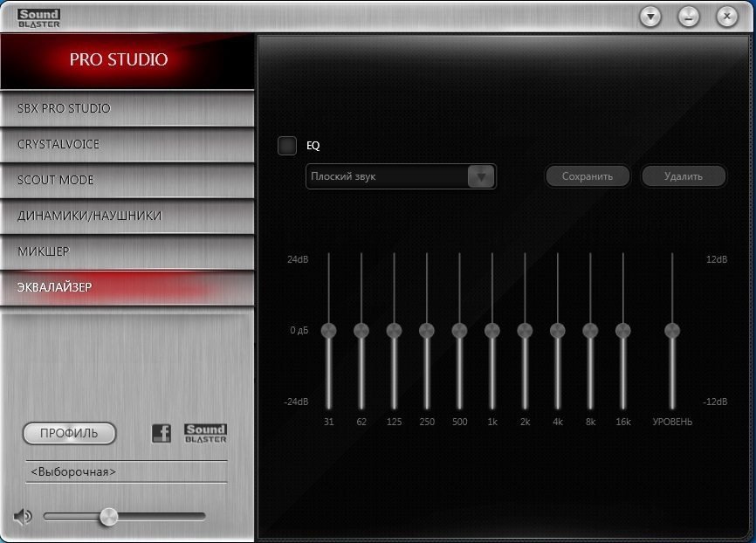The width and height of the screenshot is (756, 543).
Task: Click the 31 Hz band slider knob
Action: pyautogui.click(x=329, y=331)
